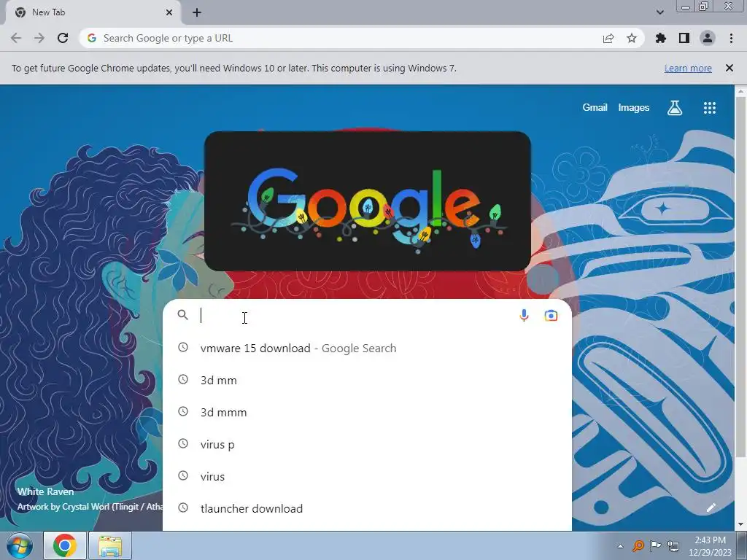Show hidden tray icons arrow
The width and height of the screenshot is (747, 560).
point(620,546)
